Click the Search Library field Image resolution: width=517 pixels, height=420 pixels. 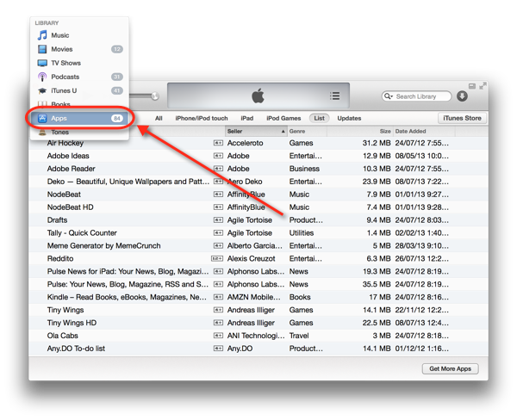423,96
